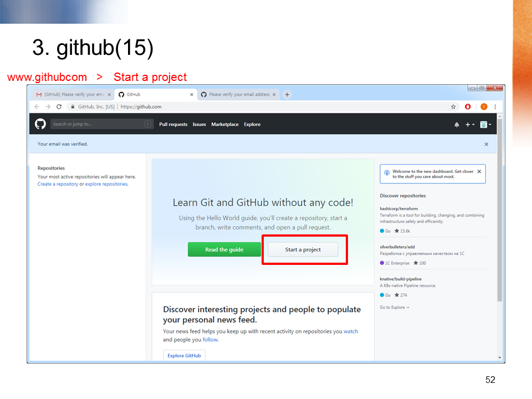Click the 'follow' link in news feed text
532x399 pixels.
pyautogui.click(x=210, y=340)
